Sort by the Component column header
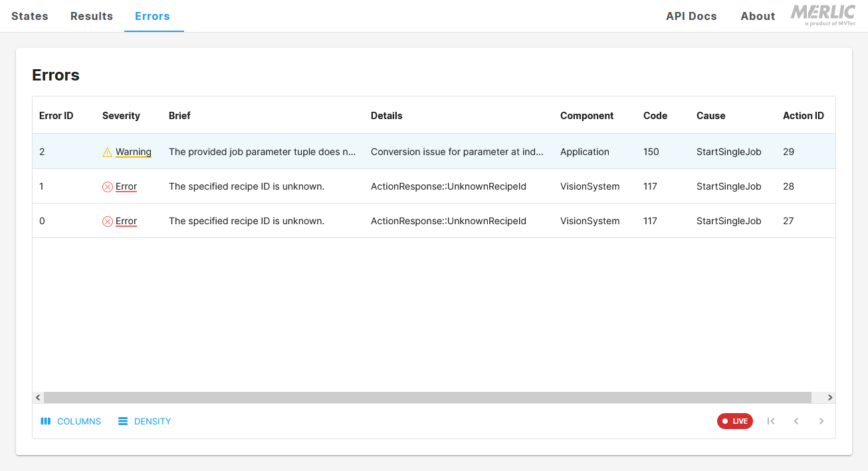 click(x=587, y=116)
